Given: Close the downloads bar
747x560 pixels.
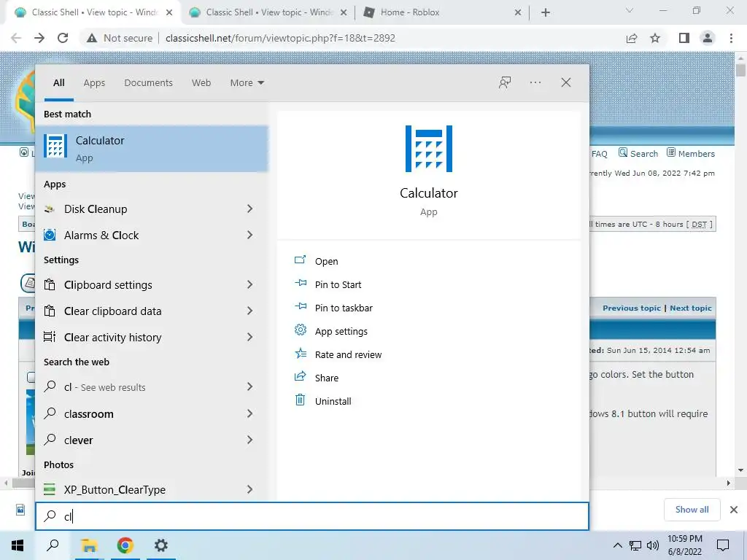Looking at the screenshot, I should coord(734,510).
